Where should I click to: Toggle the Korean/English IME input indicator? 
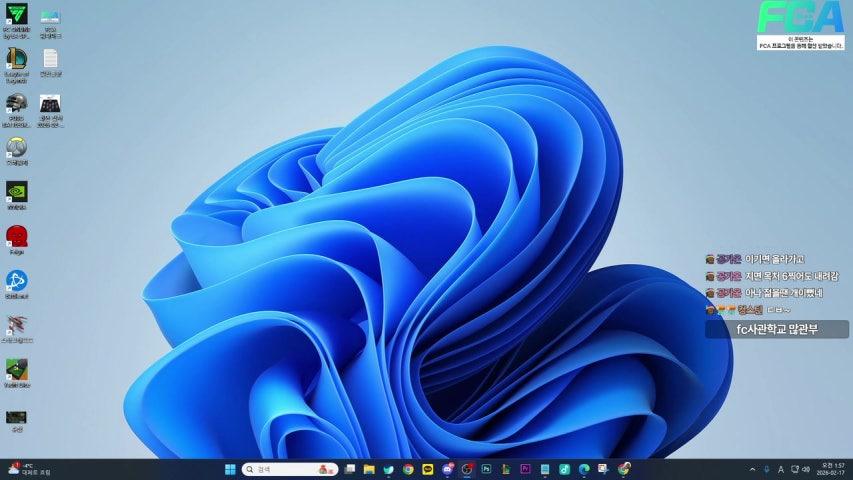[x=781, y=469]
